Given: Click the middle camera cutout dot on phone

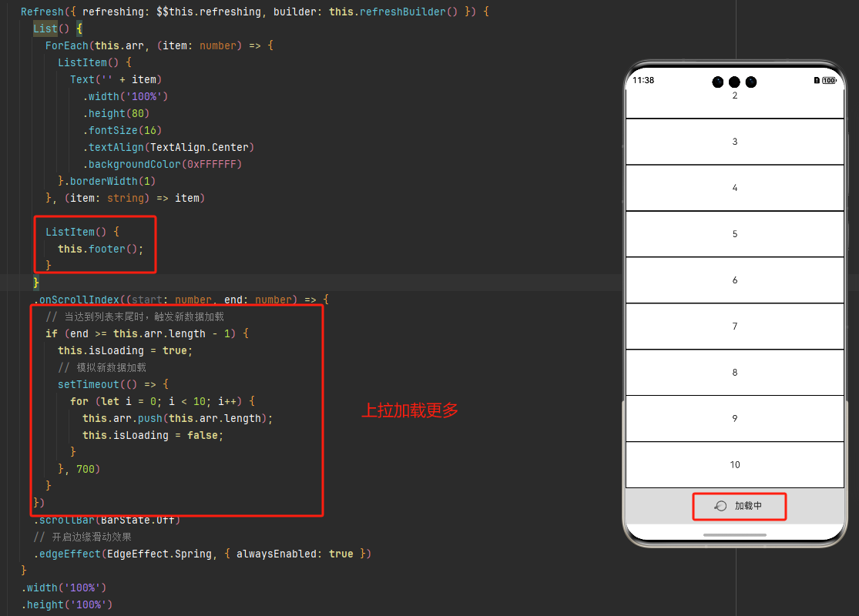Looking at the screenshot, I should pos(735,82).
